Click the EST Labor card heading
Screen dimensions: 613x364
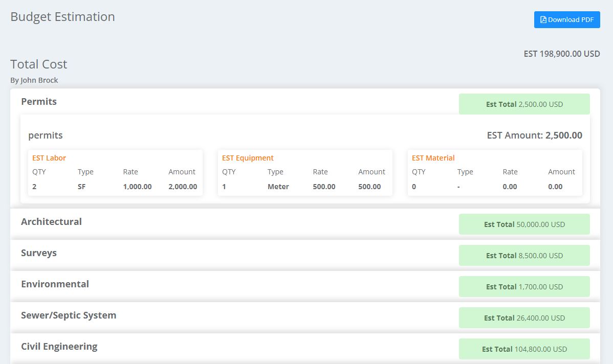click(49, 158)
